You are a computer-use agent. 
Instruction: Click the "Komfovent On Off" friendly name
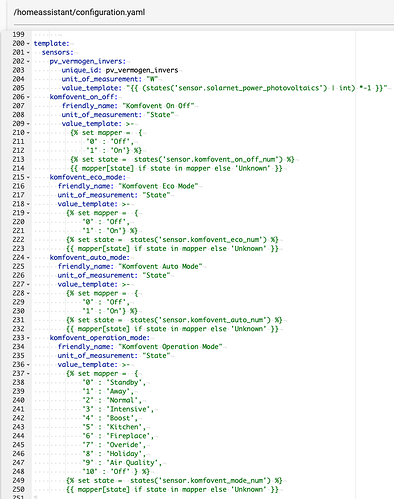click(x=158, y=106)
